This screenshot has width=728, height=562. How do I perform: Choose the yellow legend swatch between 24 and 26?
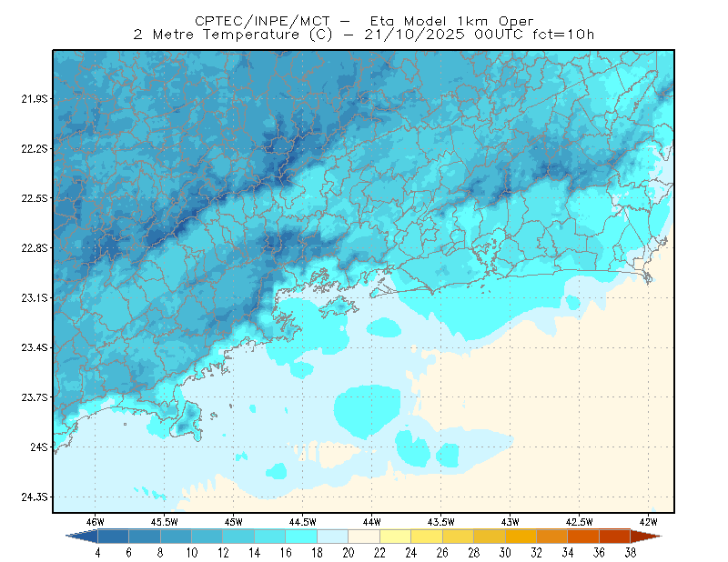click(x=427, y=537)
